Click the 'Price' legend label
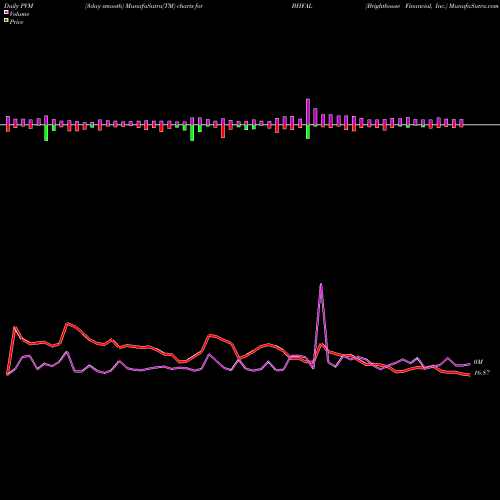Viewport: 500px width, 500px height. [16, 22]
